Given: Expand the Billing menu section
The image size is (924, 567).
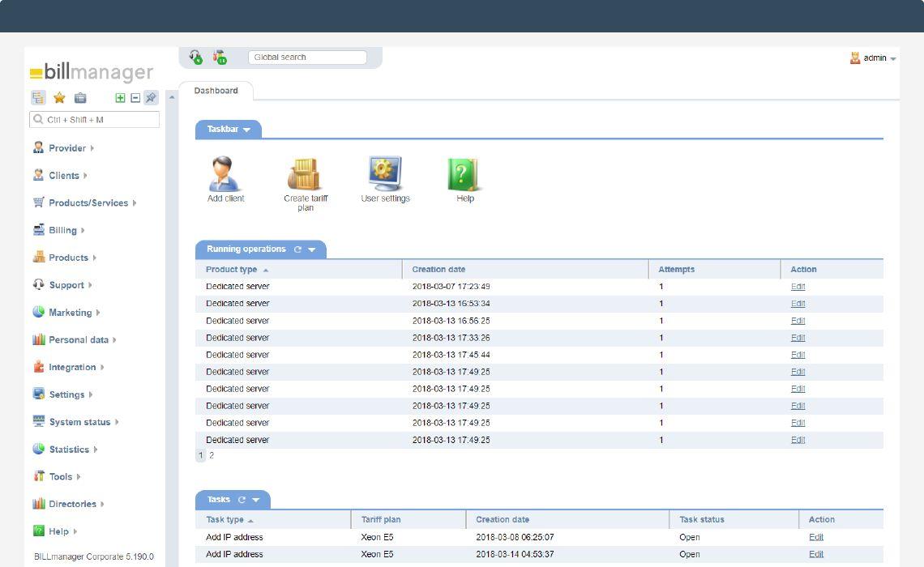Looking at the screenshot, I should point(62,230).
